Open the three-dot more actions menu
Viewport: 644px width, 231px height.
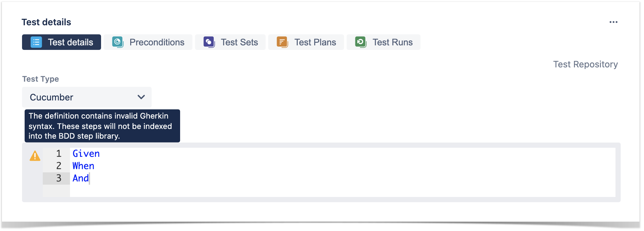coord(613,22)
